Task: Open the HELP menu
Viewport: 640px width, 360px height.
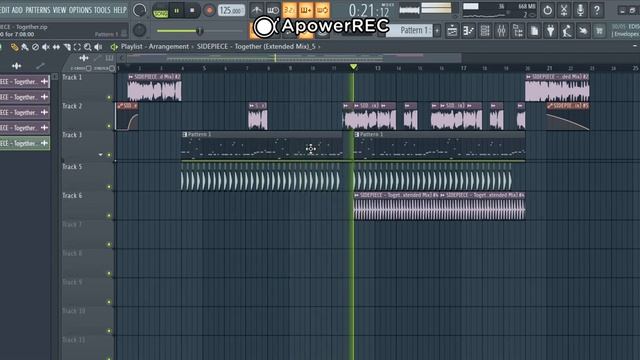Action: tap(120, 10)
